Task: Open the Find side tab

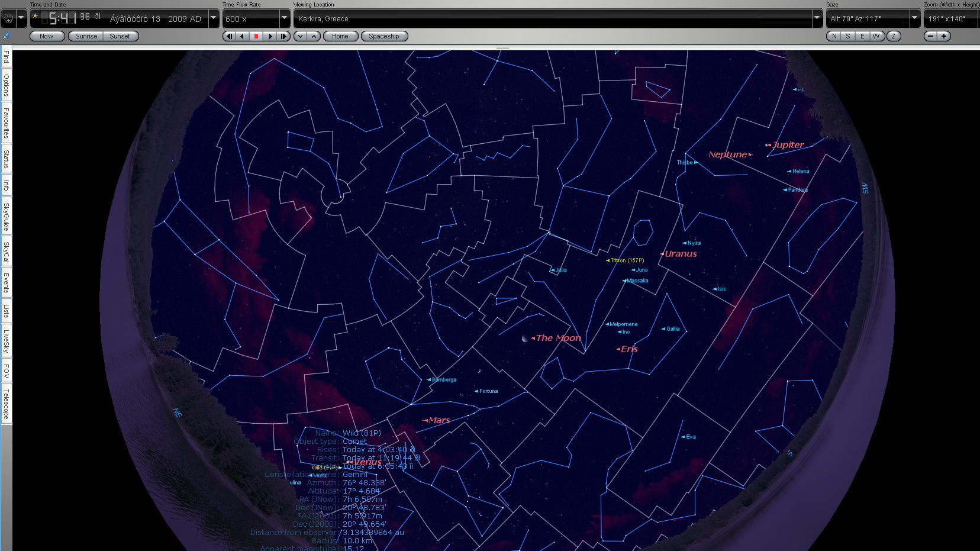Action: click(x=6, y=57)
